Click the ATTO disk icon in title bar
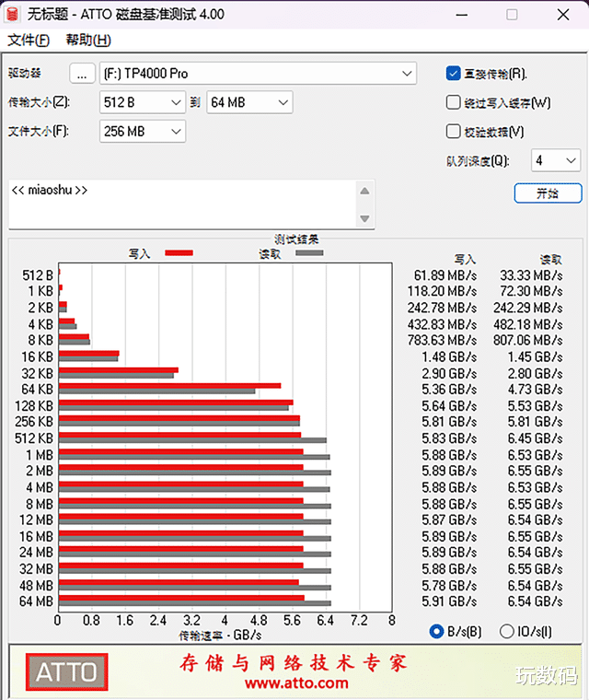589x700 pixels. coord(12,15)
